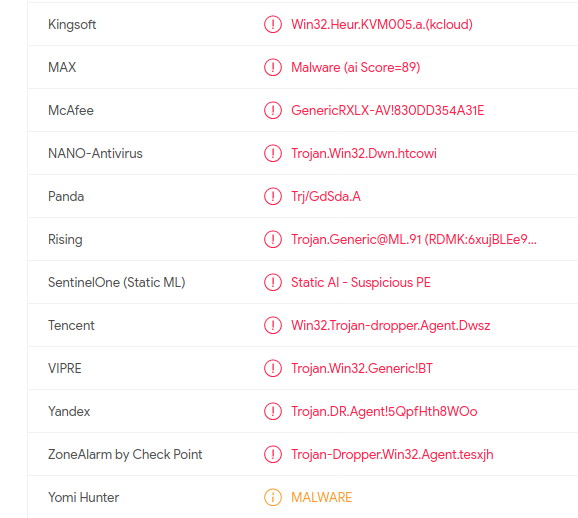The width and height of the screenshot is (578, 518).
Task: Select the orange MALWARE verdict text
Action: pos(321,498)
